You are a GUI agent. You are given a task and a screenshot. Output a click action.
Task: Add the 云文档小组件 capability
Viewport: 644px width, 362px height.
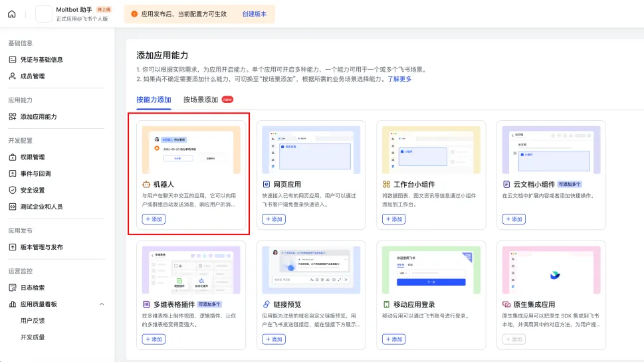(514, 219)
